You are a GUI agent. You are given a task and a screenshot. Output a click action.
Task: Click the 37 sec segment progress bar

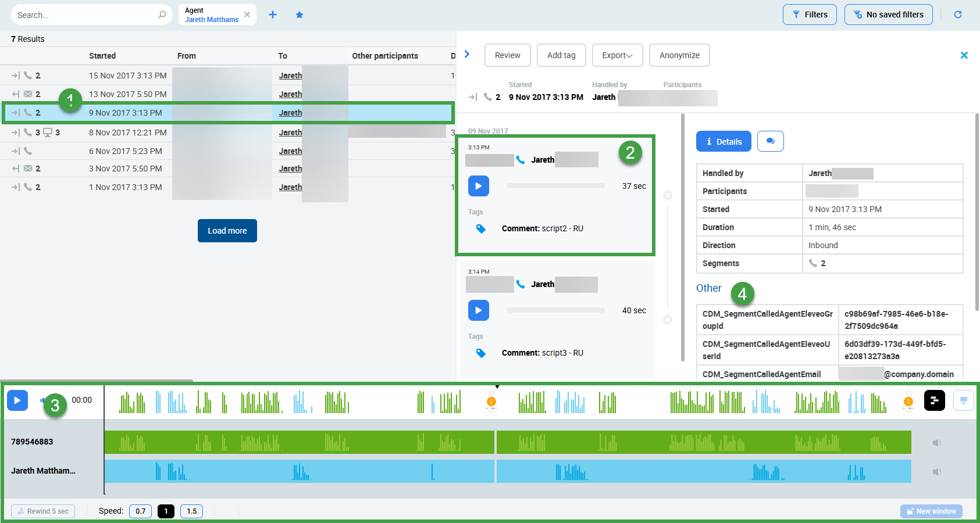tap(555, 186)
